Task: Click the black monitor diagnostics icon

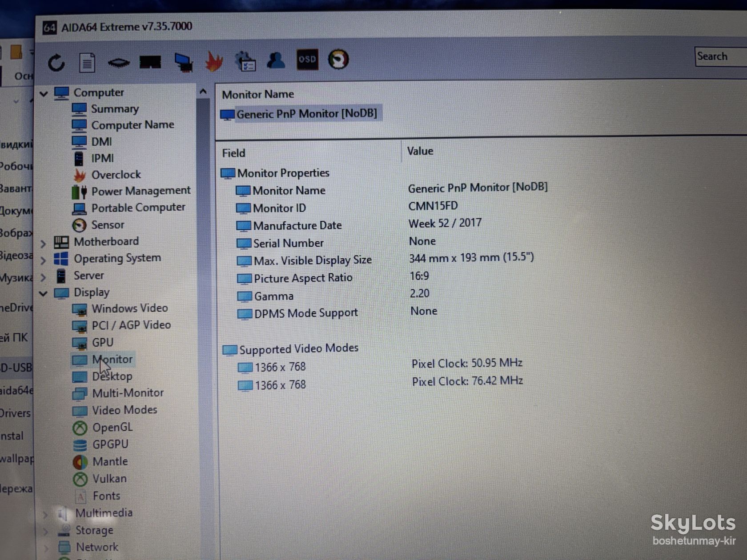Action: (150, 62)
